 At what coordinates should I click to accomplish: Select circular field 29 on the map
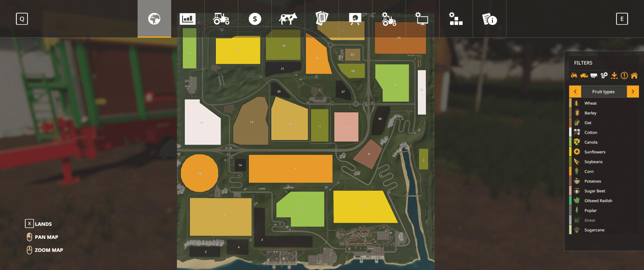pyautogui.click(x=199, y=173)
